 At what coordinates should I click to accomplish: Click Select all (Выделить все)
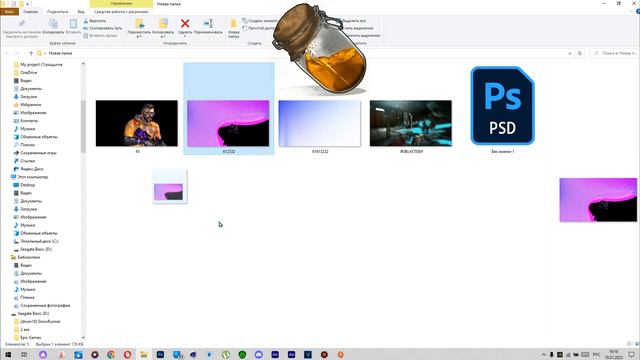(x=354, y=21)
